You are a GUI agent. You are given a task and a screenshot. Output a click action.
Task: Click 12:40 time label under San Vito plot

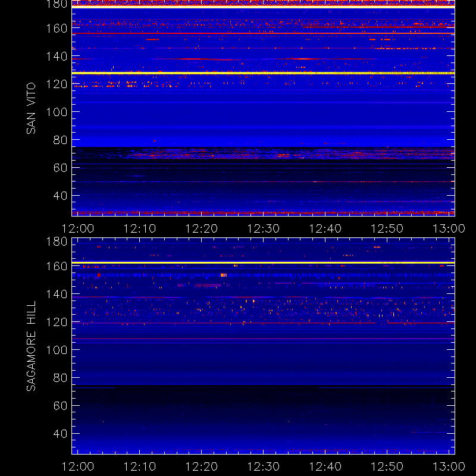click(325, 228)
